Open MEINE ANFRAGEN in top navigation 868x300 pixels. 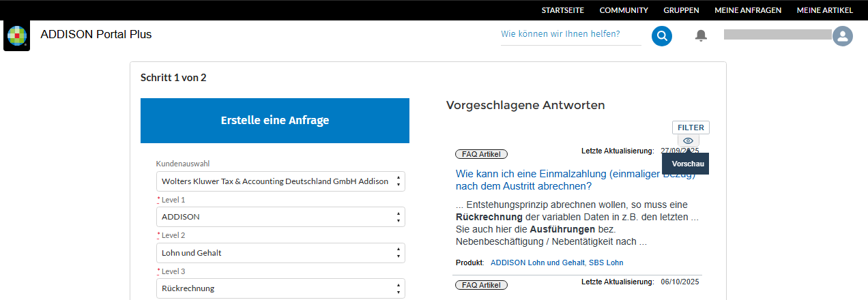click(748, 10)
